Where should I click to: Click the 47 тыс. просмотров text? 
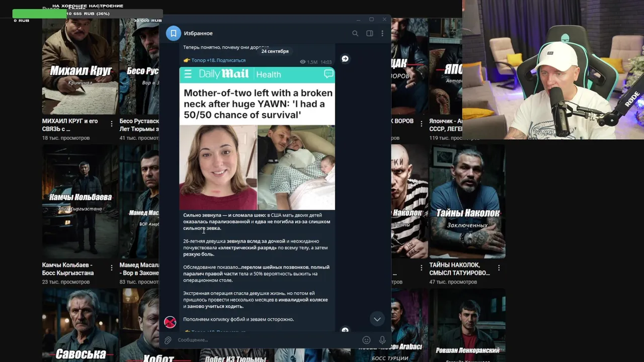453,282
